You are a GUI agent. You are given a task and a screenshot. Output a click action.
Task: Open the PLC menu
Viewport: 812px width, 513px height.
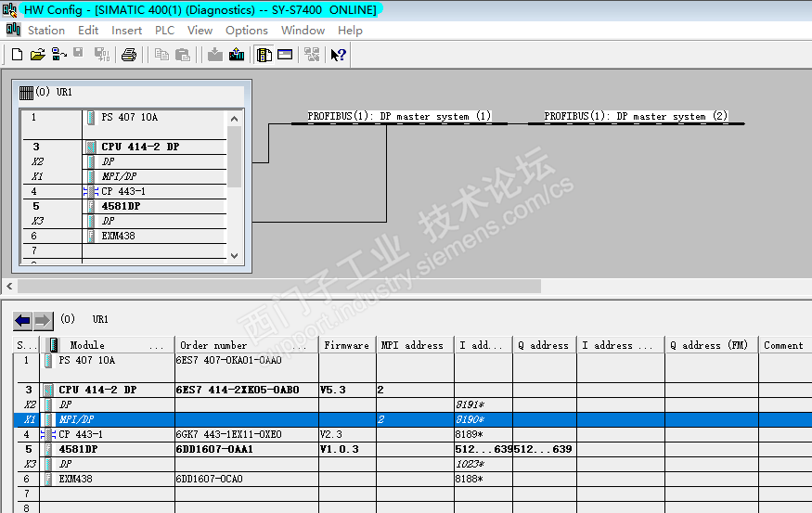(x=164, y=30)
